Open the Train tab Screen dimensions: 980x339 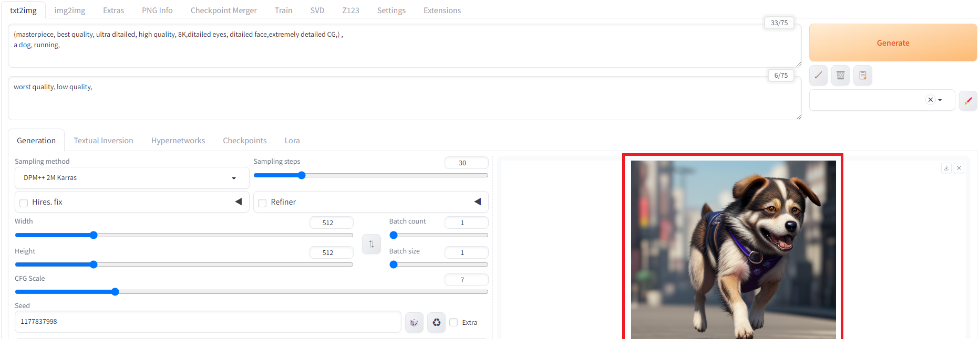pos(284,10)
